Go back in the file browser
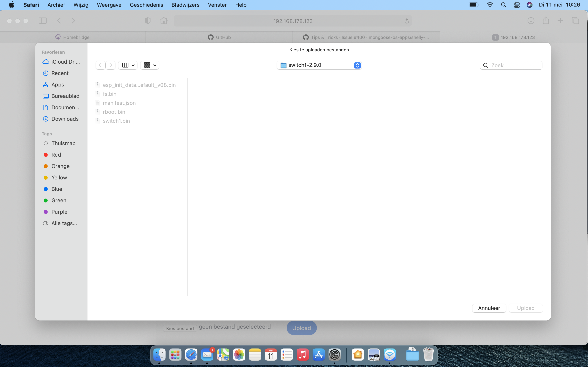The width and height of the screenshot is (588, 367). point(100,65)
